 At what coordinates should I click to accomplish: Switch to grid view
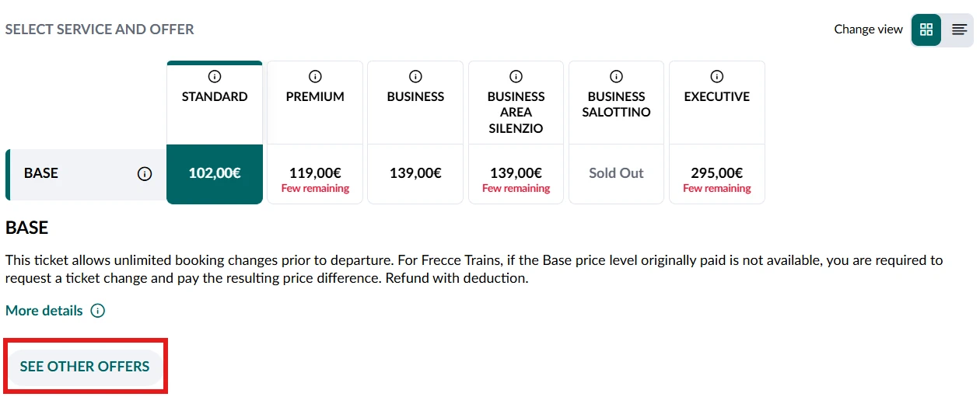pos(926,30)
